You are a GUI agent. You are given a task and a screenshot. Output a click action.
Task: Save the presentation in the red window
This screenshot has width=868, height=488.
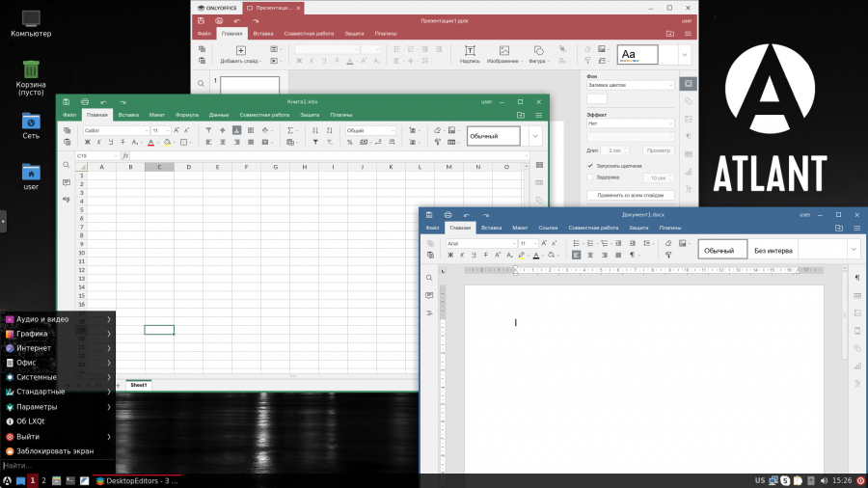point(201,21)
